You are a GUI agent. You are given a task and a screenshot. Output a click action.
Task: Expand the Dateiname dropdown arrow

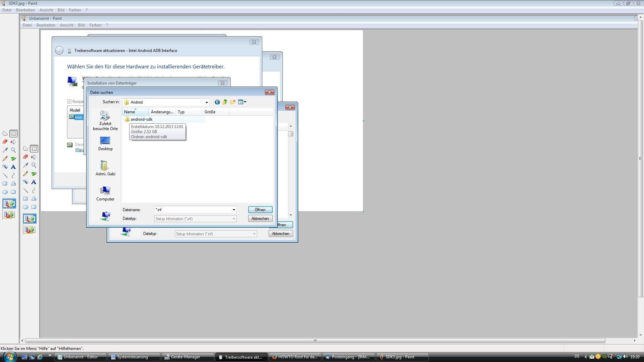234,210
